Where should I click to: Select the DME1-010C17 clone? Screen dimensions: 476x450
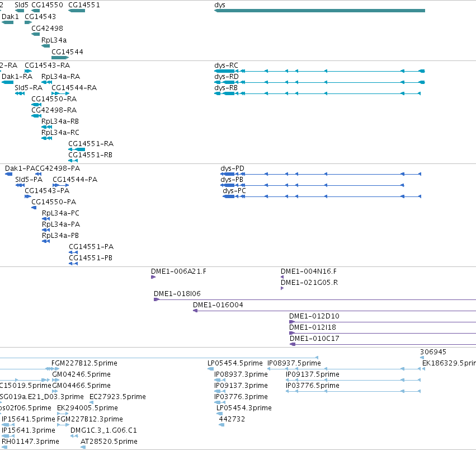pos(383,345)
